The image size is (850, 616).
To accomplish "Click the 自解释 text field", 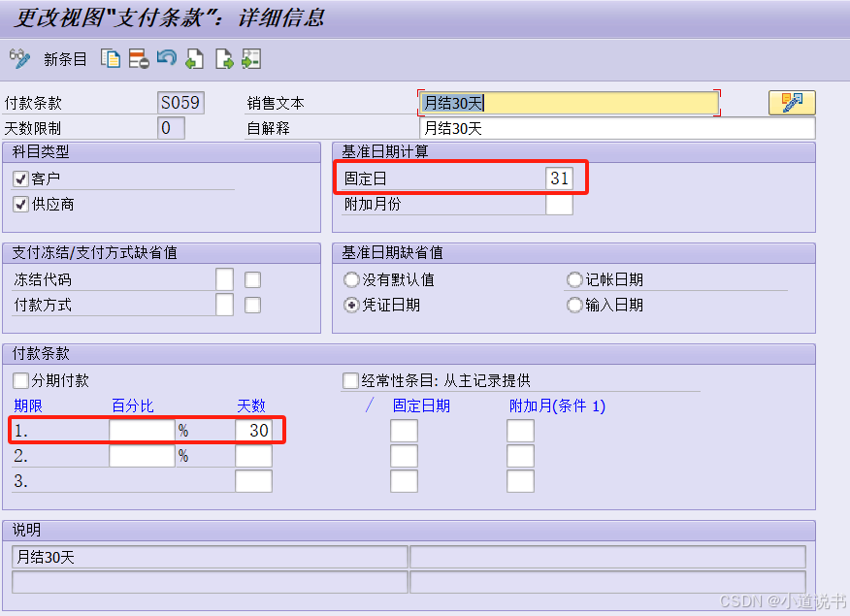I will pos(617,128).
